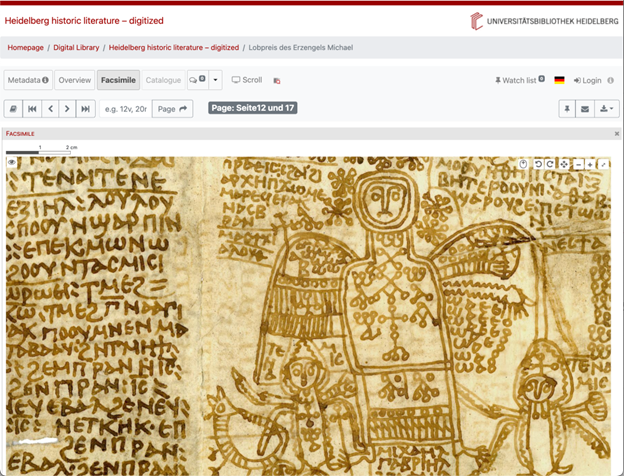
Task: Focus the page number input field
Action: [x=126, y=109]
